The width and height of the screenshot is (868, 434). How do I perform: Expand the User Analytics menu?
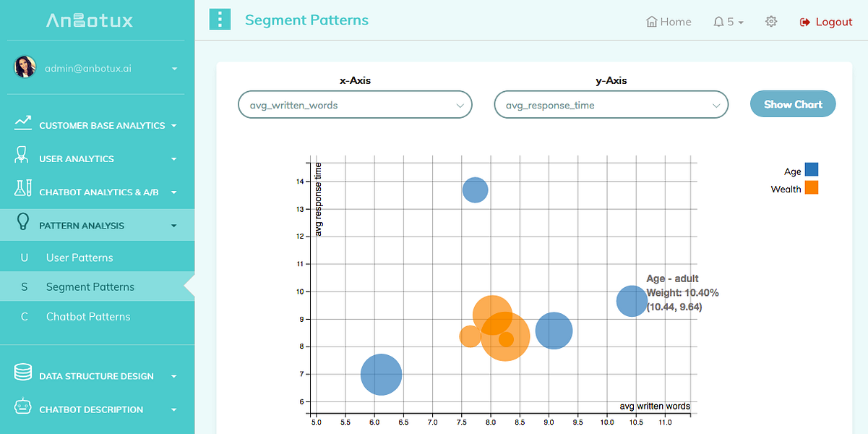174,159
